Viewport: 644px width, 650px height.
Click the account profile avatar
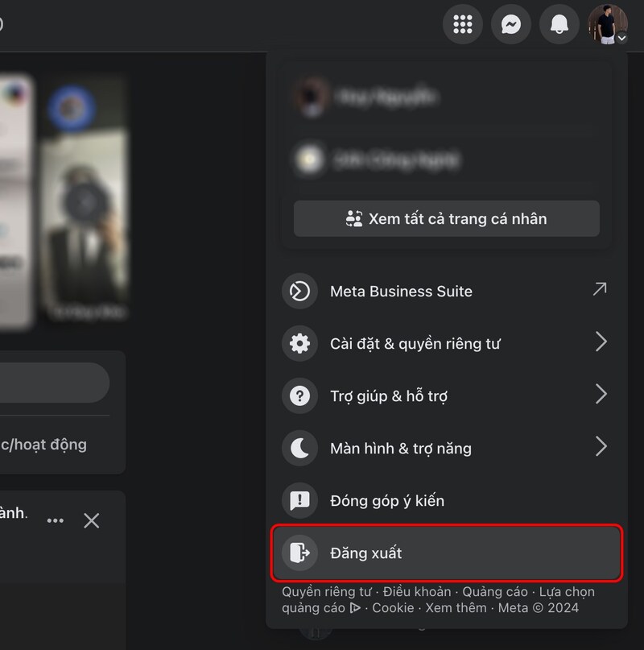pyautogui.click(x=607, y=24)
